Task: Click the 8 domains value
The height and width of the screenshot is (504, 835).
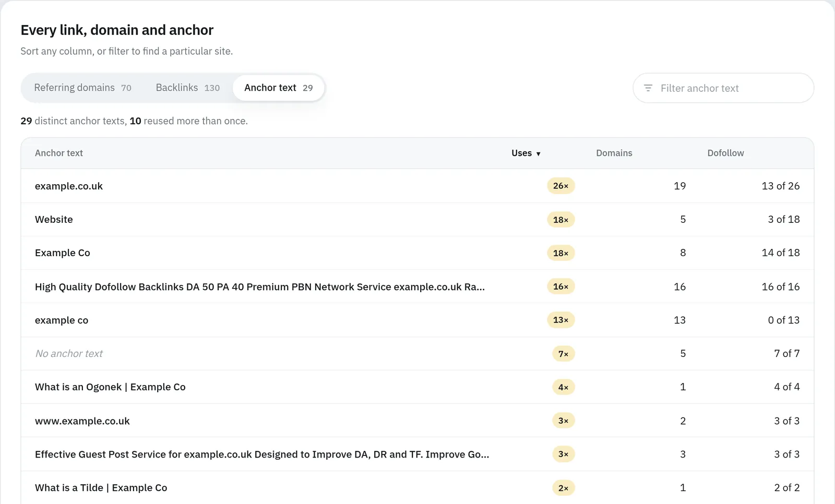Action: tap(683, 253)
